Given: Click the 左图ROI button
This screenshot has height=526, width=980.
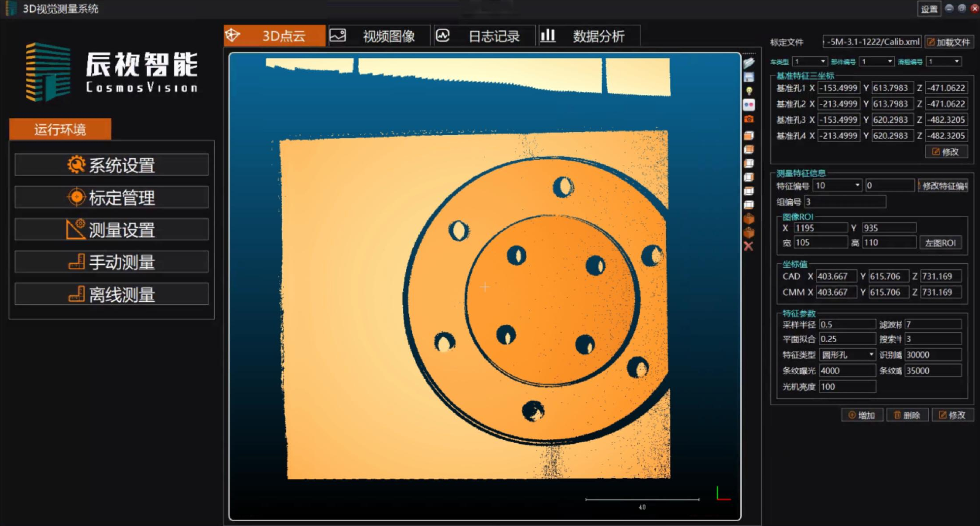Looking at the screenshot, I should tap(940, 243).
